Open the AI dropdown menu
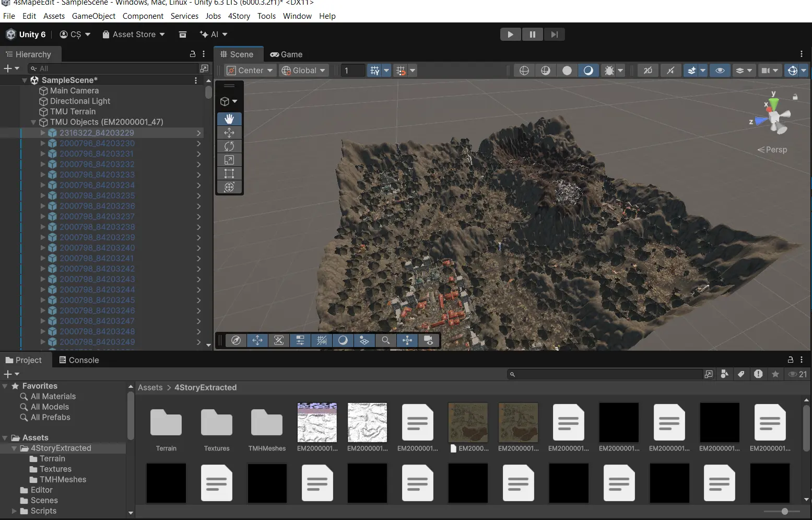Image resolution: width=812 pixels, height=520 pixels. [214, 34]
